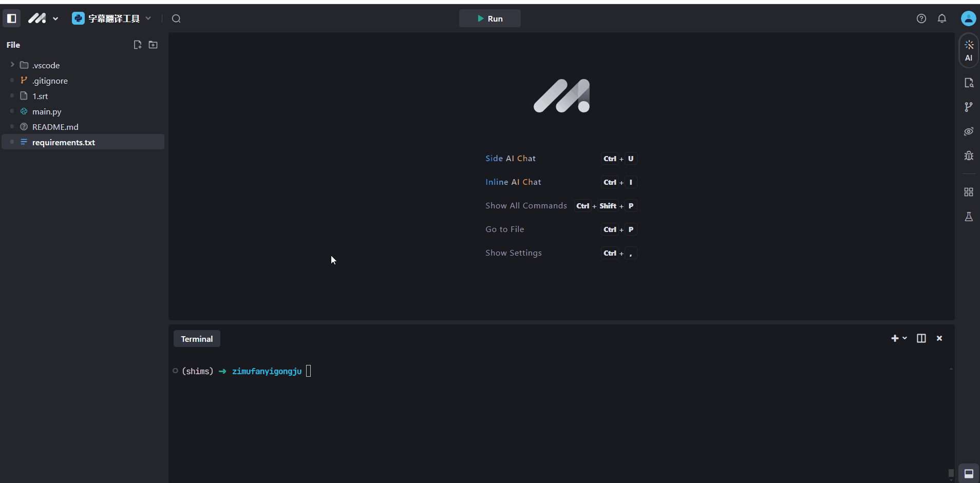Viewport: 980px width, 483px height.
Task: Open the AI assistant panel
Action: coord(969,50)
